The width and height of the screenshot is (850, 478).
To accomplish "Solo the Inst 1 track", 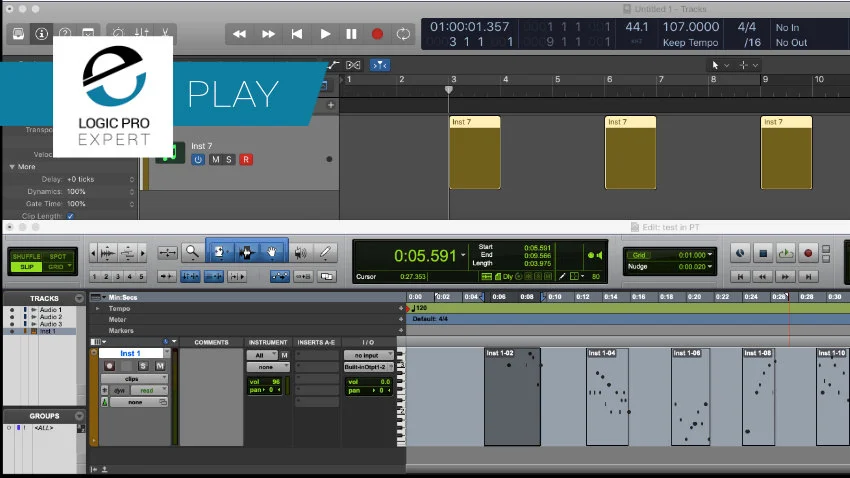I will point(143,366).
